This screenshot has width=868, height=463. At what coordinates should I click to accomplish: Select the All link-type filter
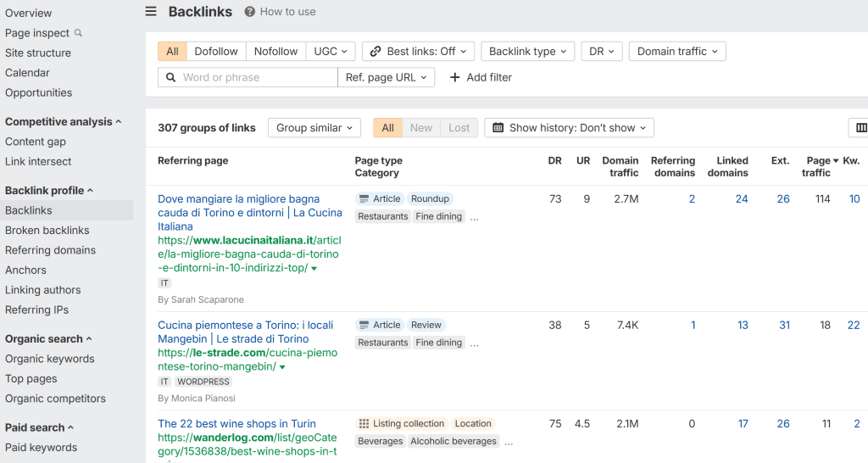172,52
